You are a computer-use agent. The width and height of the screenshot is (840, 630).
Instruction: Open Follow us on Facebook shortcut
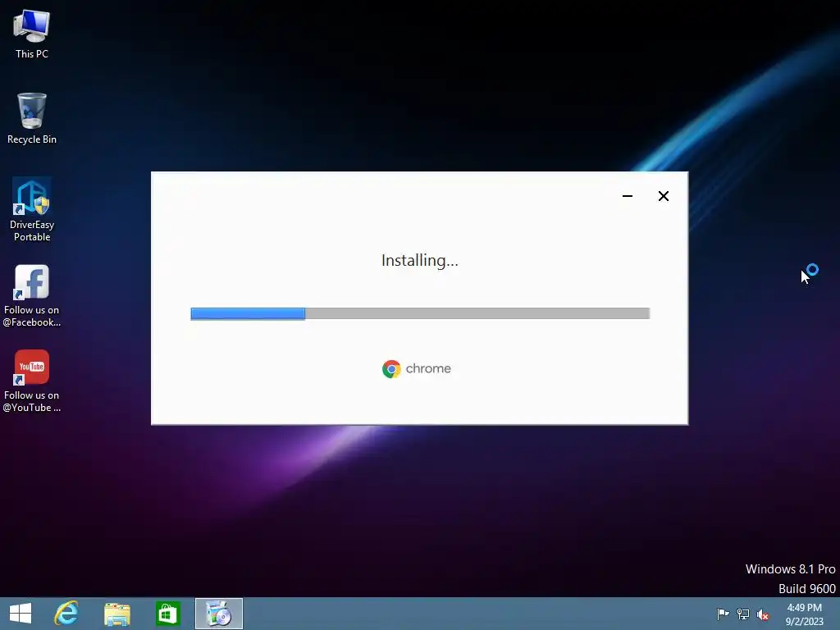point(32,295)
